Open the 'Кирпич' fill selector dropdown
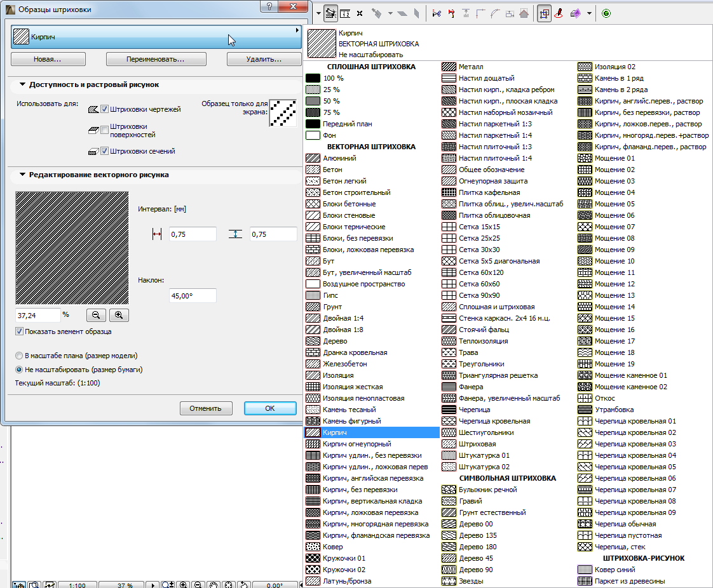The width and height of the screenshot is (713, 588). coord(156,37)
